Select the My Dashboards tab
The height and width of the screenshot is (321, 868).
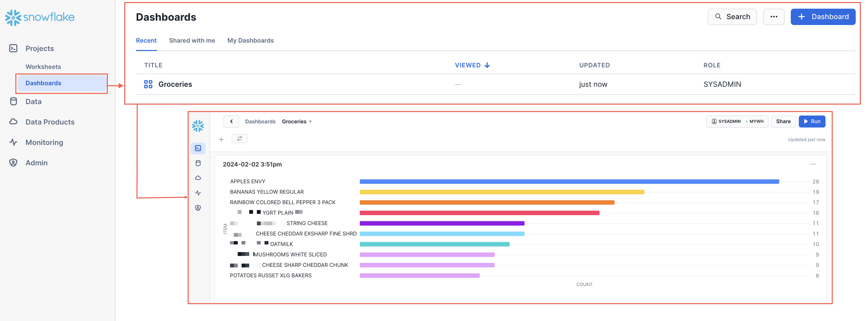point(250,40)
